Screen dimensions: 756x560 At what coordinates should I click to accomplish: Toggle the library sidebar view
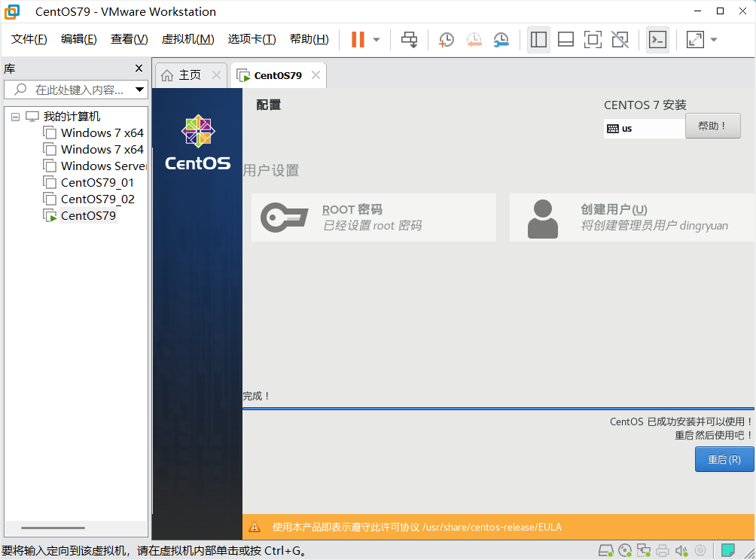point(538,40)
